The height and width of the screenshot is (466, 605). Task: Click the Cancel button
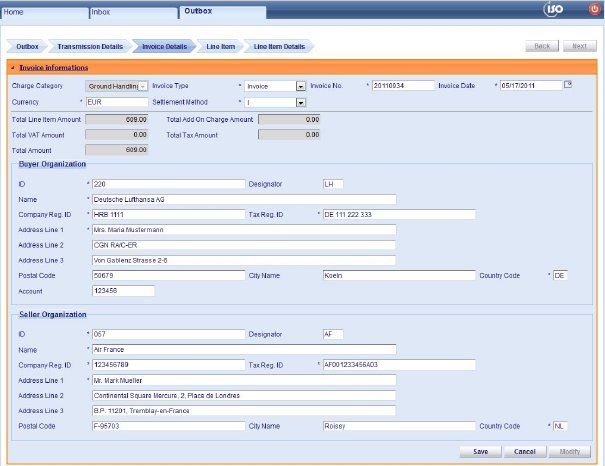point(525,451)
